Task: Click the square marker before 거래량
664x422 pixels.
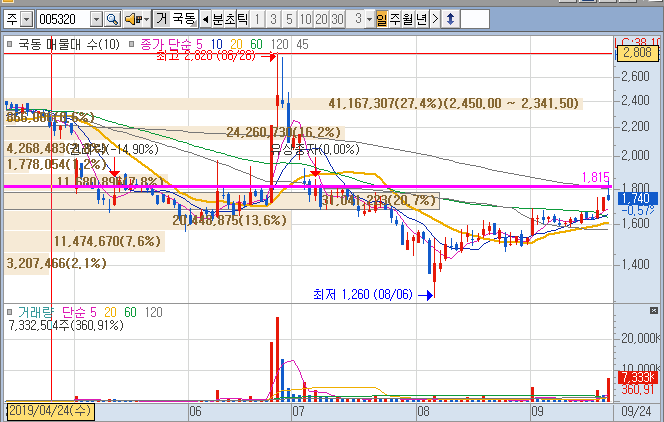Action: (x=10, y=312)
